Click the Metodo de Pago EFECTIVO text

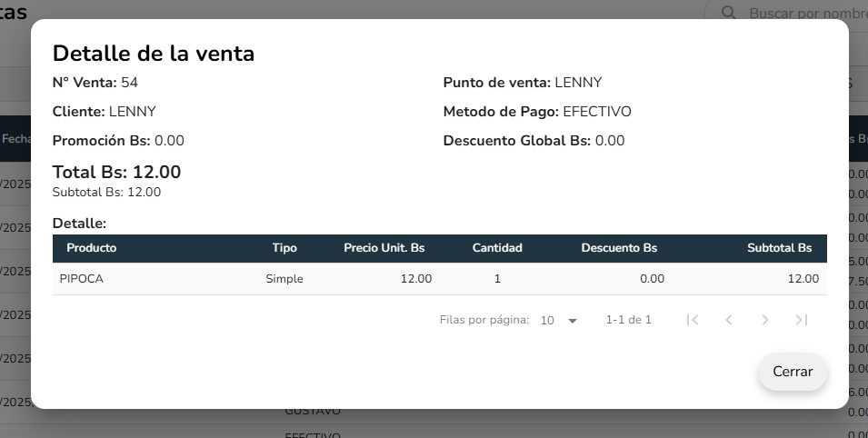(537, 112)
